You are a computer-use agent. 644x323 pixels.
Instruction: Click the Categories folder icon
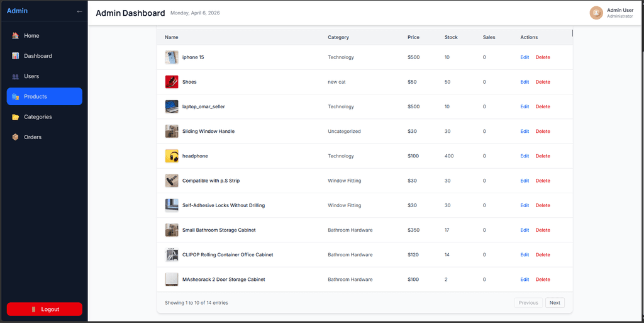[15, 117]
